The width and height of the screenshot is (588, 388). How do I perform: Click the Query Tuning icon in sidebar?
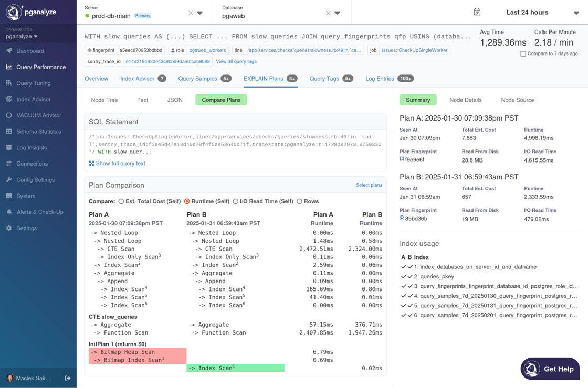coord(9,83)
